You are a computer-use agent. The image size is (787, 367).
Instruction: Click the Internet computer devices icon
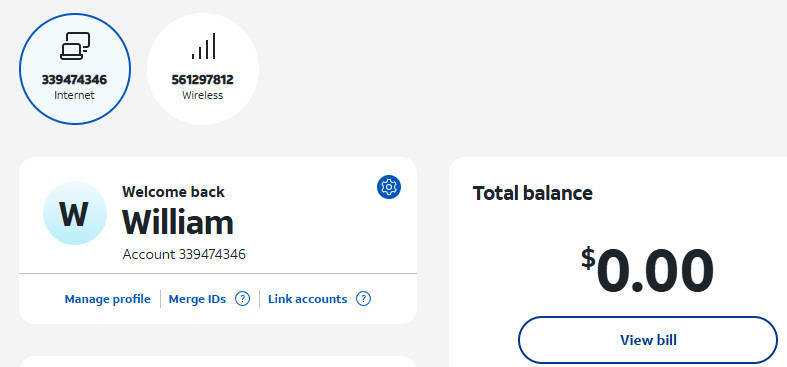coord(75,46)
